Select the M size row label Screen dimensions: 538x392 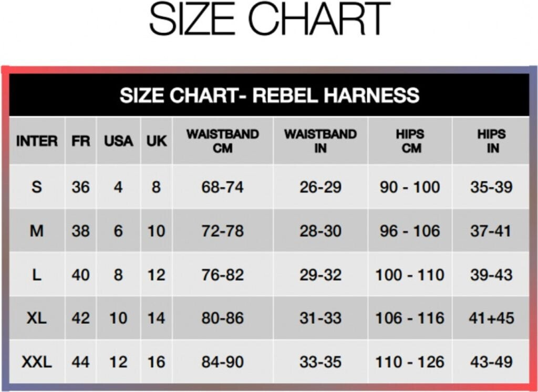(x=37, y=231)
